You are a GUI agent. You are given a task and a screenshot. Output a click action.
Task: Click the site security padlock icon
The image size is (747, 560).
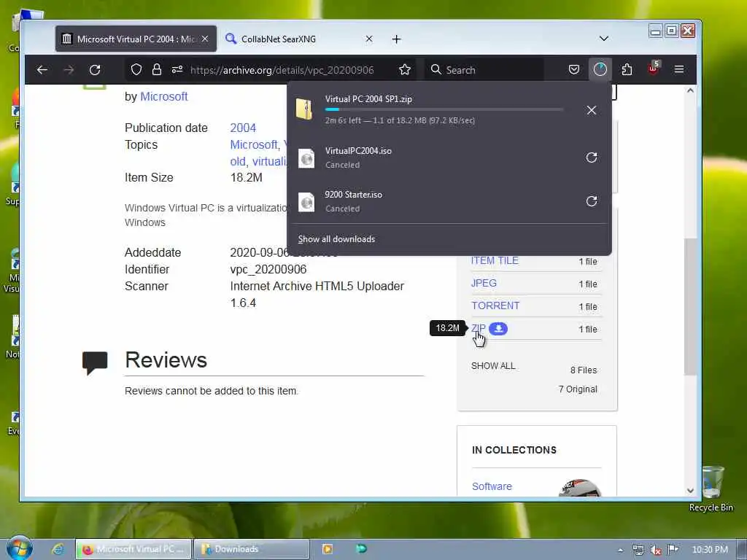tap(156, 70)
